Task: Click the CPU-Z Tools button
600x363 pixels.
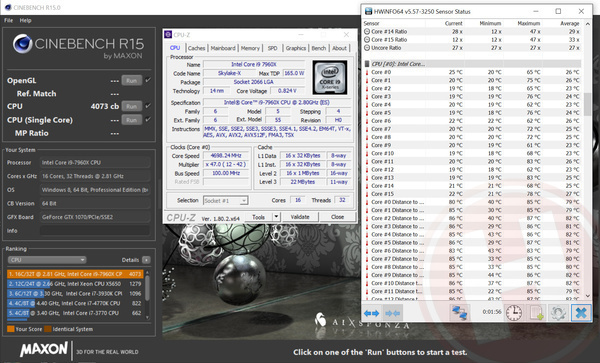Action: coord(258,217)
